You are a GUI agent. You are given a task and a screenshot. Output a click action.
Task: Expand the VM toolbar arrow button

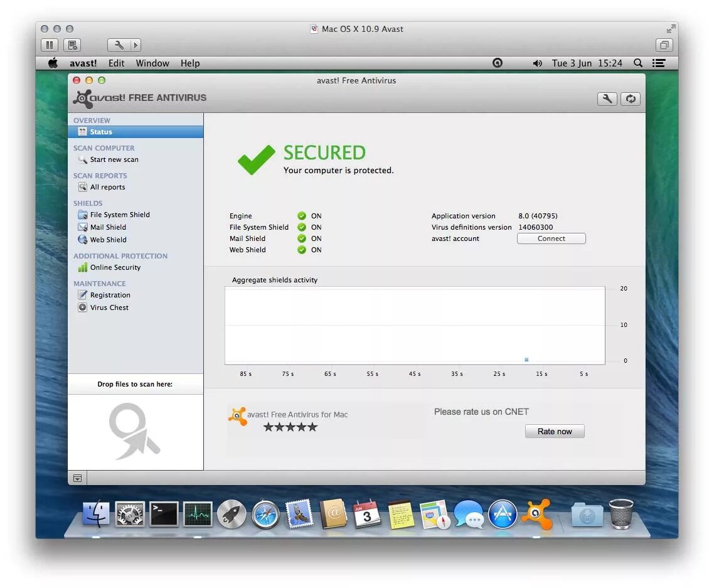tap(136, 45)
